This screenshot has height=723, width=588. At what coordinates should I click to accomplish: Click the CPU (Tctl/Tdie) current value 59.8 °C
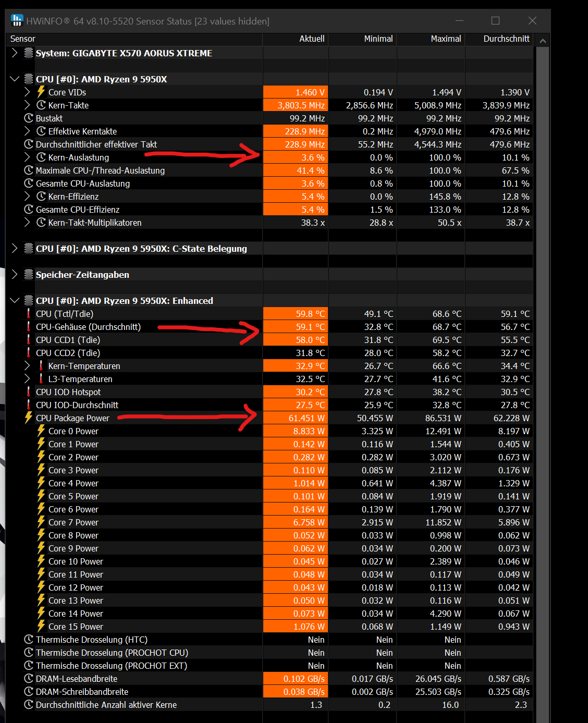[296, 314]
